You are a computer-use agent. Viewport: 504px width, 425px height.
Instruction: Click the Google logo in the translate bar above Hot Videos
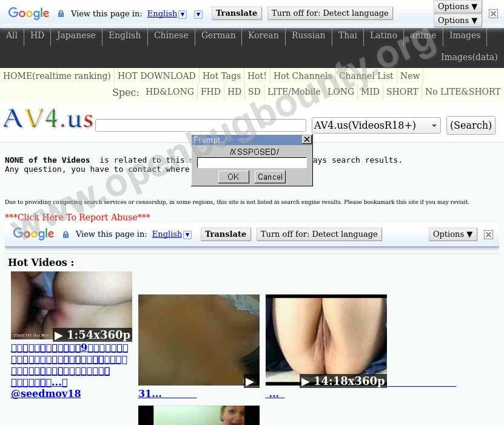[x=33, y=234]
